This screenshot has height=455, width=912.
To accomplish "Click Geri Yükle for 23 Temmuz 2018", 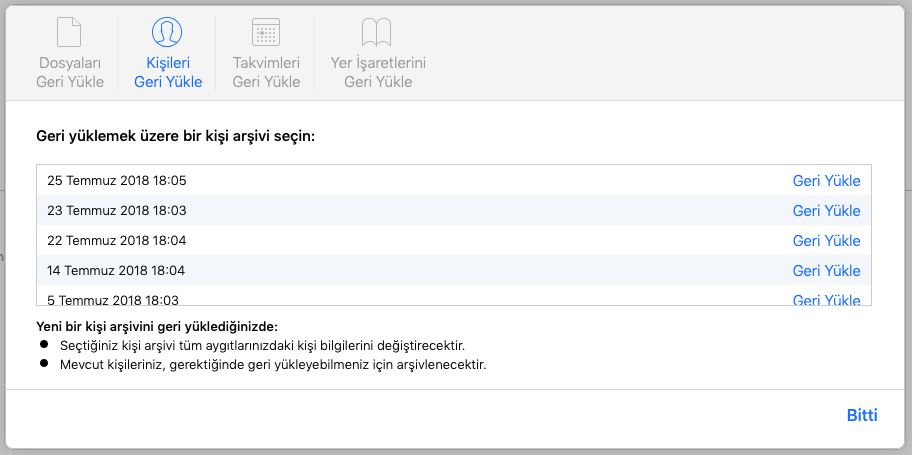I will pos(826,211).
